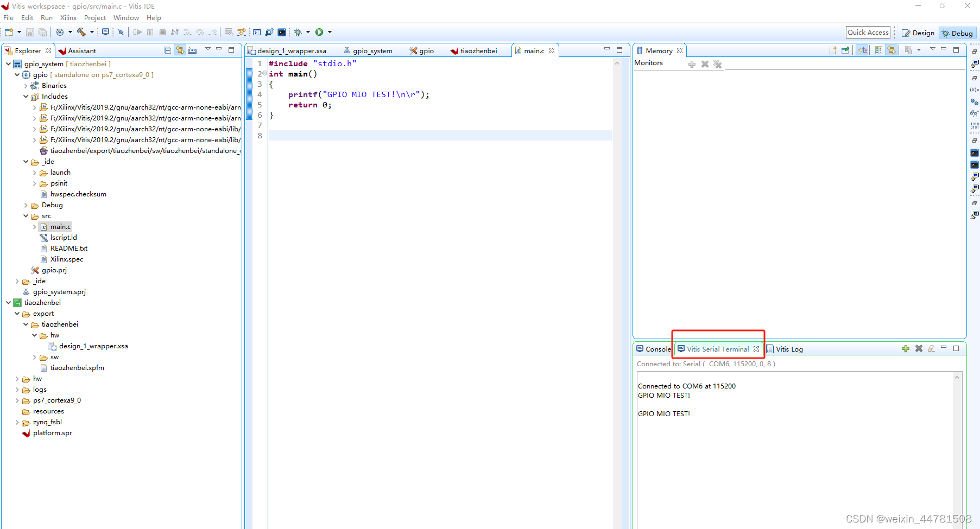This screenshot has height=529, width=980.
Task: Open the Vitis Log tab
Action: [x=785, y=349]
